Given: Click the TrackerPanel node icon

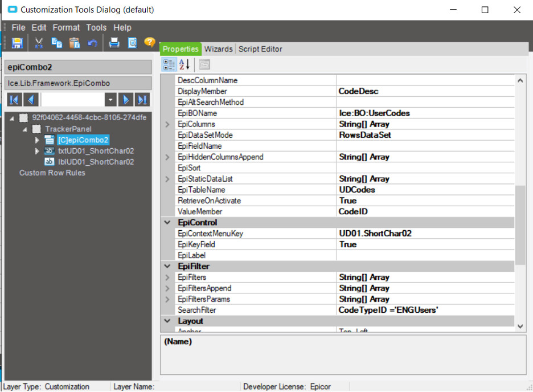Looking at the screenshot, I should [36, 129].
